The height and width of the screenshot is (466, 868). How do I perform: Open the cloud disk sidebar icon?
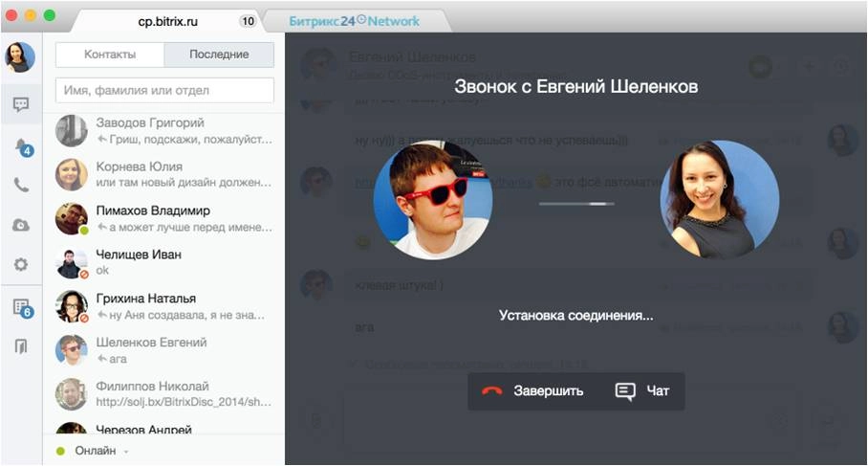pos(20,225)
